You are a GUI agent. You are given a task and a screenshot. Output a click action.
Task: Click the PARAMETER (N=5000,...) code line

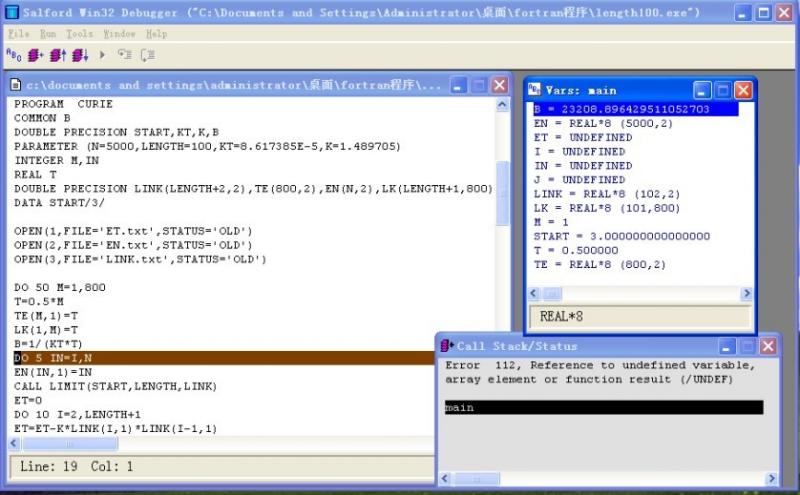point(207,146)
